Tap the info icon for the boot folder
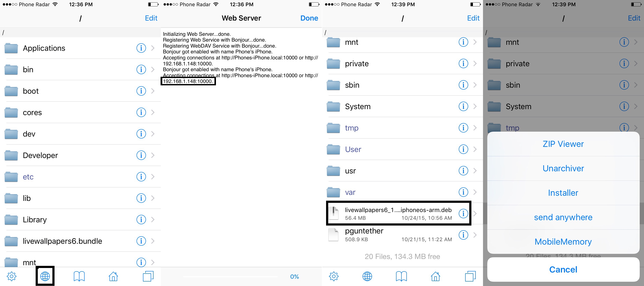The width and height of the screenshot is (644, 286). (x=141, y=91)
